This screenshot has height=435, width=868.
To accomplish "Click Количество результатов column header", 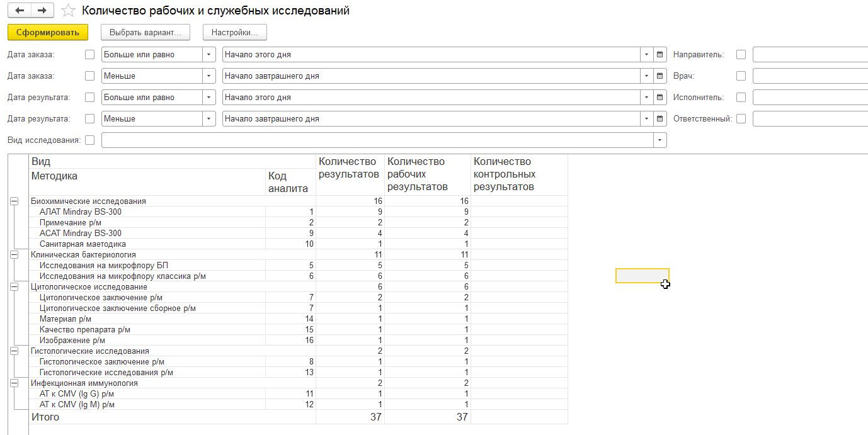I will point(350,175).
